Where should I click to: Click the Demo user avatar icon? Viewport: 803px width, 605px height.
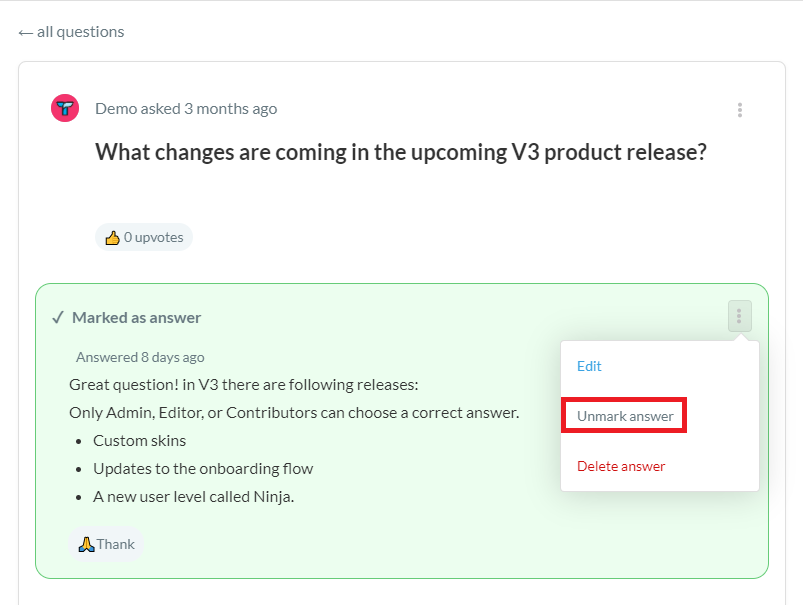pyautogui.click(x=65, y=108)
